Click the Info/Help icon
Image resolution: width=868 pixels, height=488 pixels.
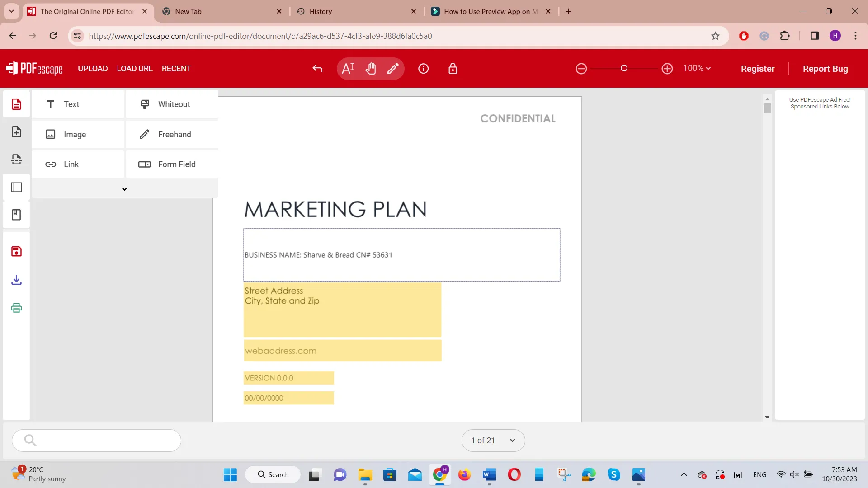tap(423, 68)
